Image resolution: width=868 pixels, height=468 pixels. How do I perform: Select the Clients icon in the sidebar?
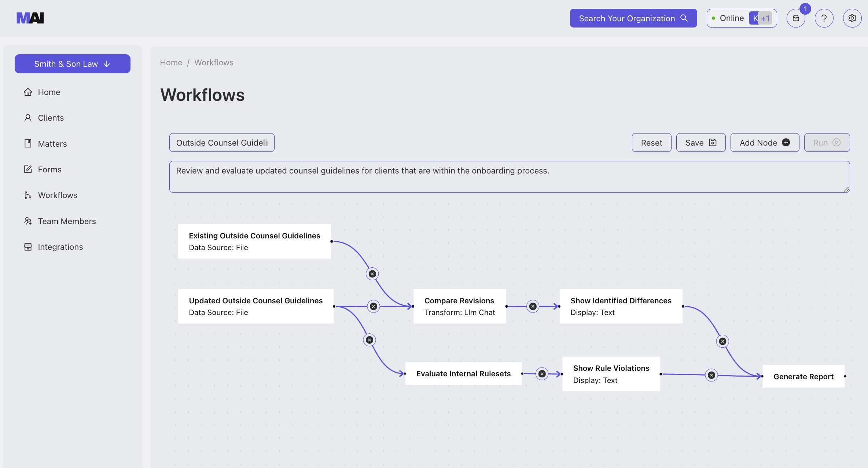pos(28,117)
